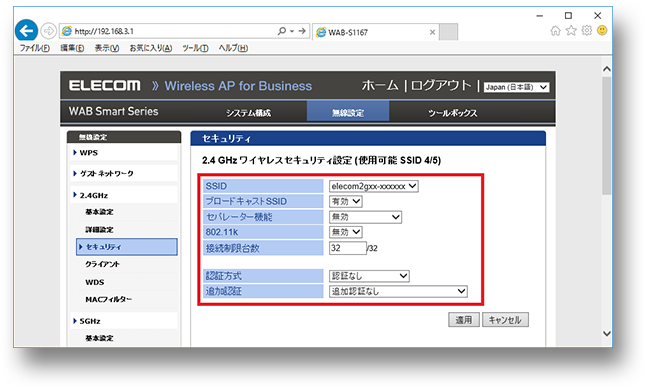Open 2.4GHz 基本設定 sidebar item

(99, 212)
